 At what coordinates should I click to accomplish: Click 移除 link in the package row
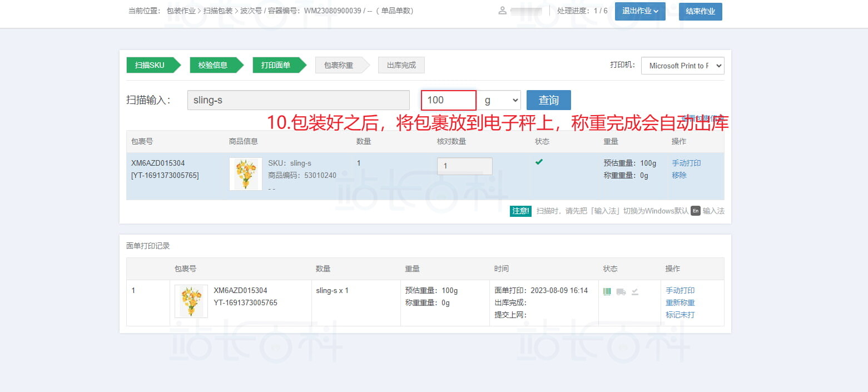point(679,175)
